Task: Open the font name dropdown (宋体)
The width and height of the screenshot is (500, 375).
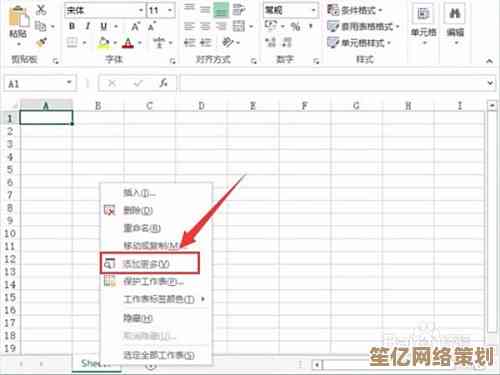Action: click(x=141, y=10)
